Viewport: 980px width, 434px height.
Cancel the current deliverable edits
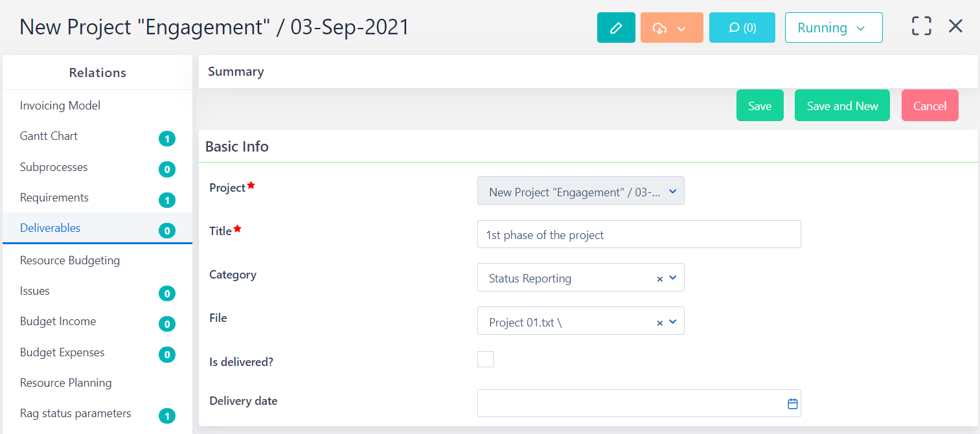point(929,105)
